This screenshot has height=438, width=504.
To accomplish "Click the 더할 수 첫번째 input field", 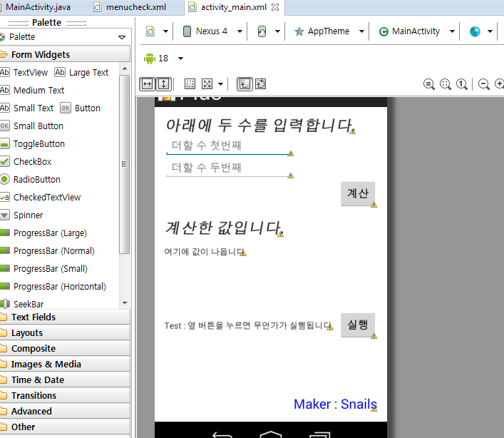I will 227,146.
